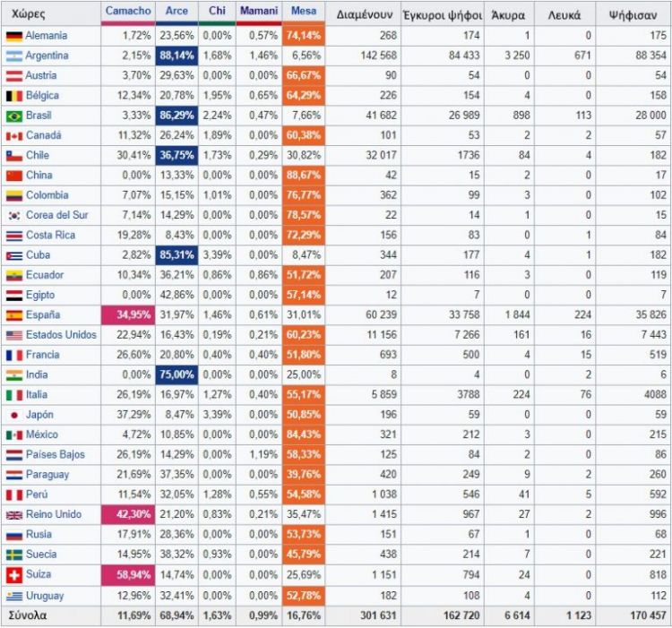Image resolution: width=672 pixels, height=628 pixels.
Task: Open the Países Bajos country link
Action: click(55, 454)
